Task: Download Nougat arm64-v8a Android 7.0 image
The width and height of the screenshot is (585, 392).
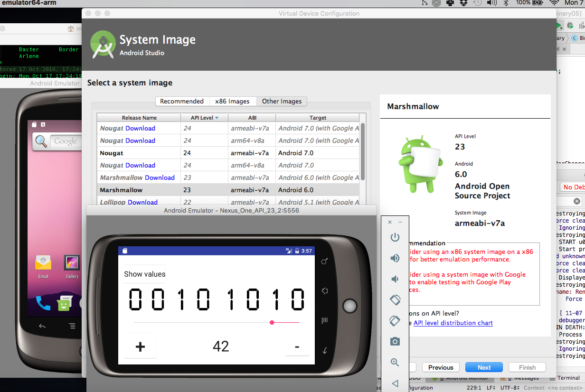Action: pyautogui.click(x=141, y=165)
